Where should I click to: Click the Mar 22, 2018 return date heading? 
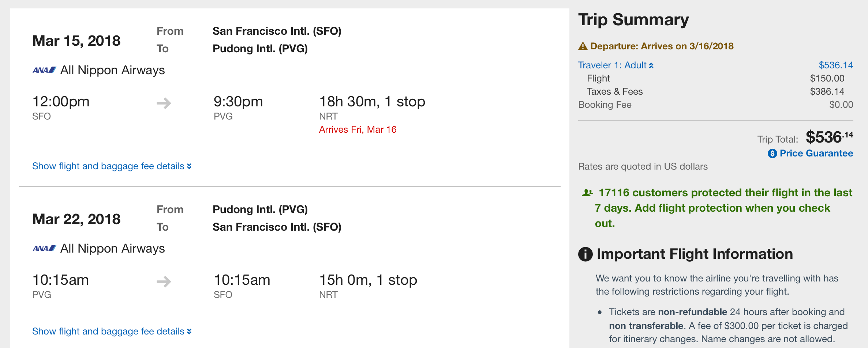pos(76,219)
